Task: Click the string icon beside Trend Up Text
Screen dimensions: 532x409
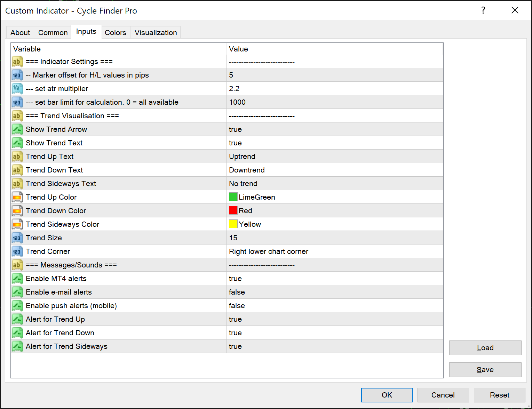Action: click(x=17, y=157)
